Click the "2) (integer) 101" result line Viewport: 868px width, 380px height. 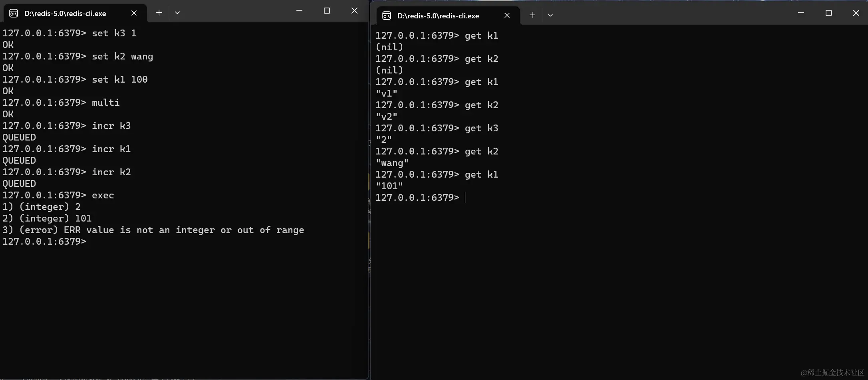click(x=47, y=218)
